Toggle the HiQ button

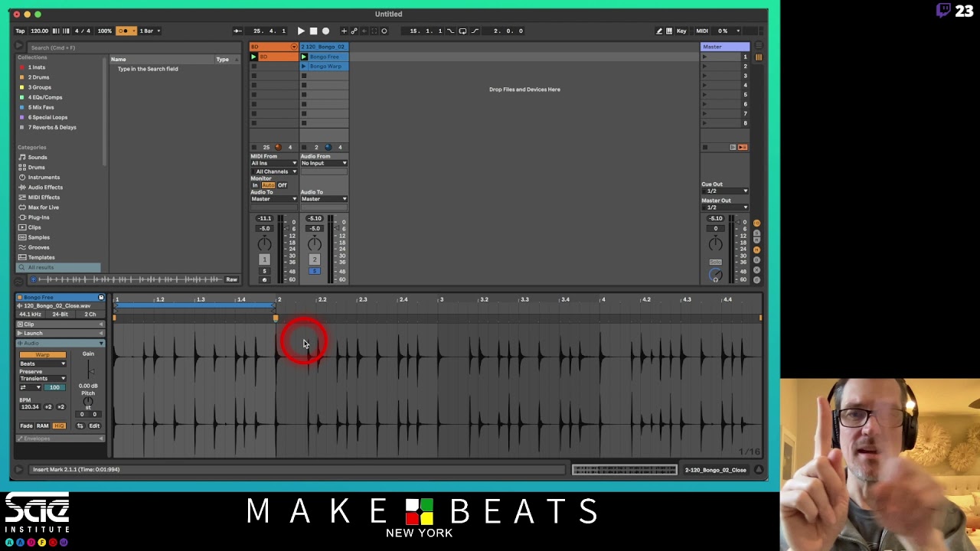point(59,425)
